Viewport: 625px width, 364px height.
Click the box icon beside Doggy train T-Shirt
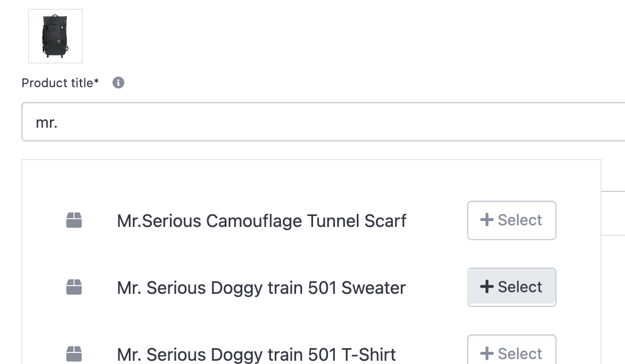click(x=74, y=354)
